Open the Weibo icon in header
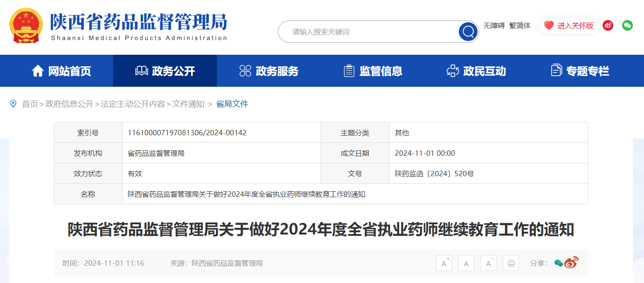The height and width of the screenshot is (283, 644). (608, 25)
